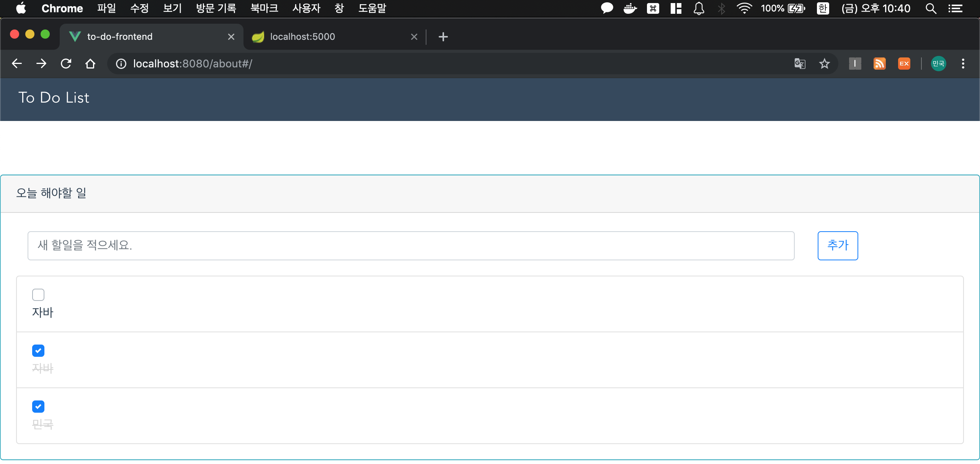Check the unchecked 자바 checkbox

tap(38, 295)
